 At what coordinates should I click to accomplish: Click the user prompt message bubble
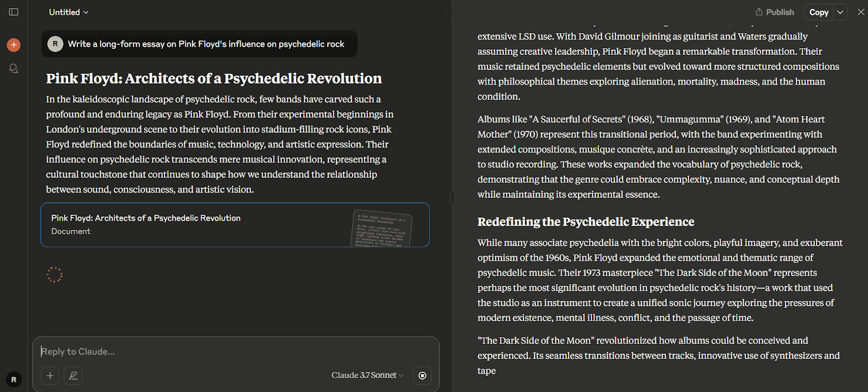[200, 44]
